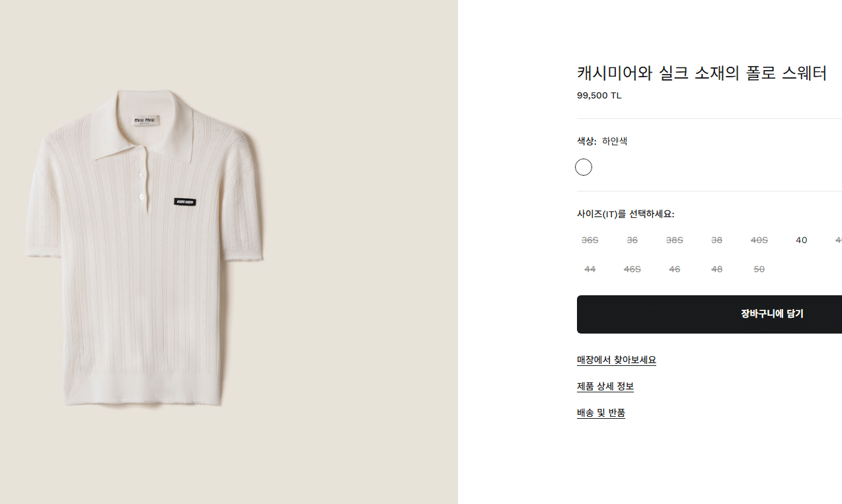Choose the size 40S option
The width and height of the screenshot is (842, 504).
759,240
